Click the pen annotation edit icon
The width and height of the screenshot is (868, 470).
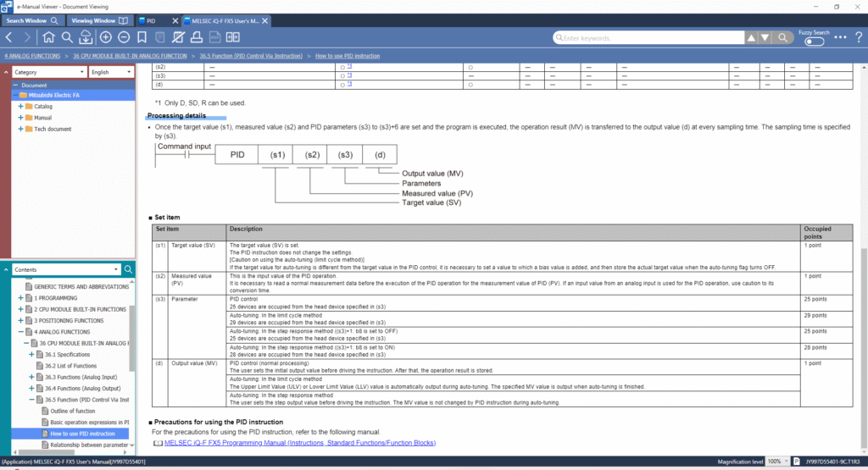click(x=178, y=37)
